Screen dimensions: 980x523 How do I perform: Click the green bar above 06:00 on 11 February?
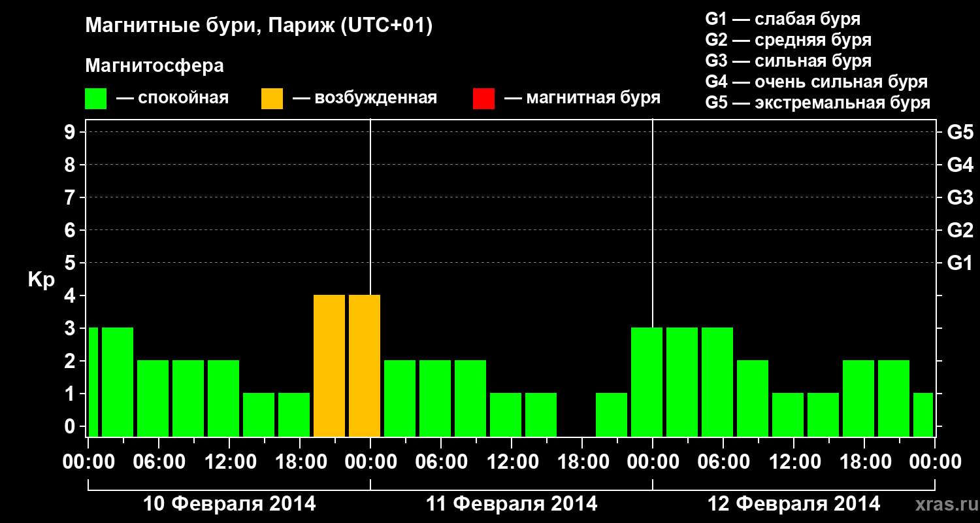435,398
